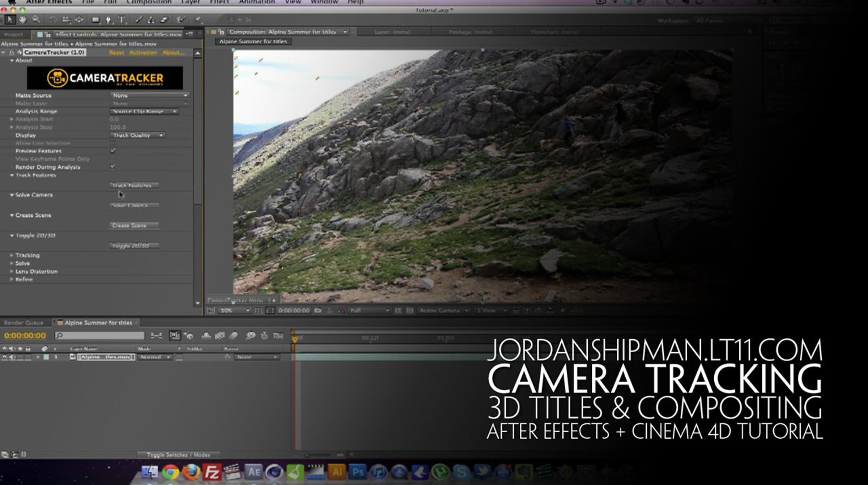Click the Hide Shy Layers timeline icon
This screenshot has height=485, width=868.
pyautogui.click(x=206, y=336)
